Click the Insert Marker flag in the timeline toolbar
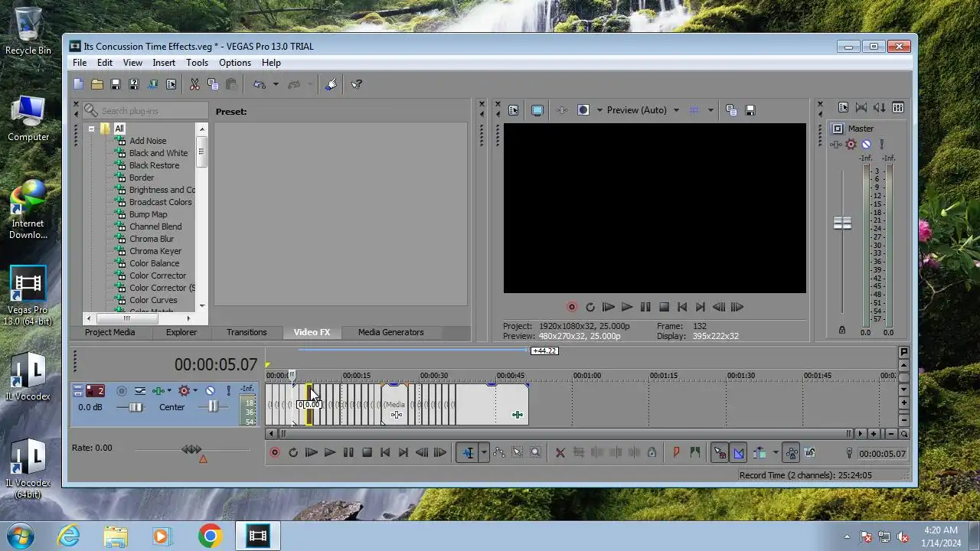Viewport: 980px width, 551px height. coord(676,453)
